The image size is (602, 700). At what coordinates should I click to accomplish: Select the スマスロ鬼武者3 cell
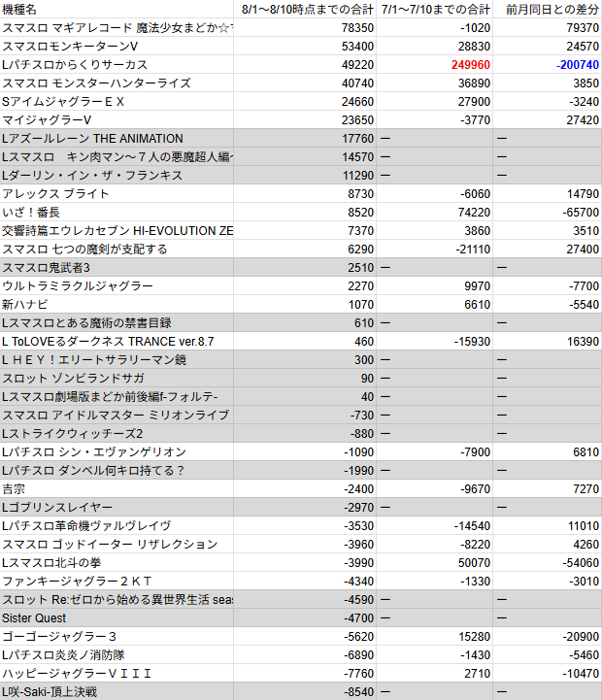pos(117,267)
